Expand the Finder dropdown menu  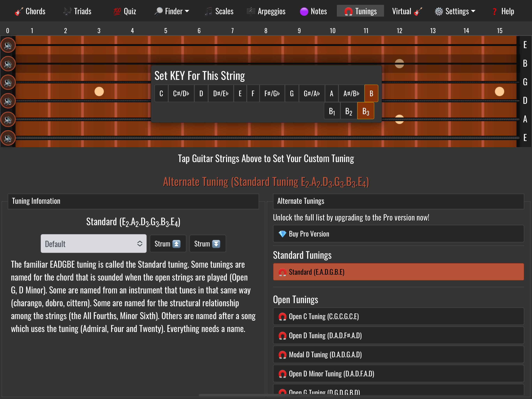click(172, 11)
